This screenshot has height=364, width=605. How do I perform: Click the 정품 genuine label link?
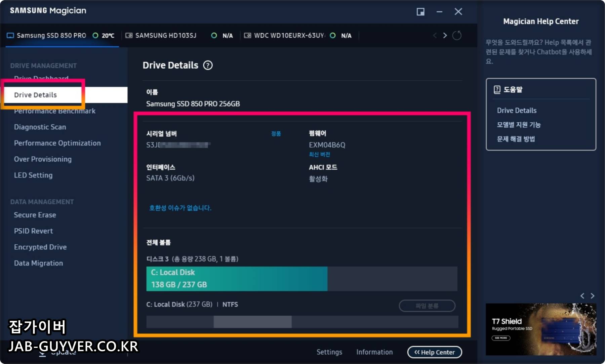pyautogui.click(x=276, y=133)
